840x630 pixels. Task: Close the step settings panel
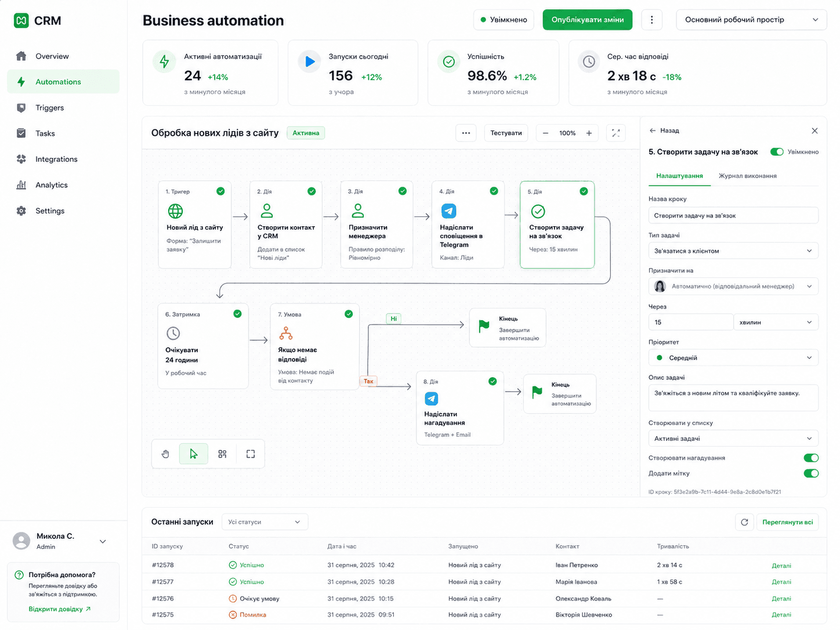coord(814,131)
